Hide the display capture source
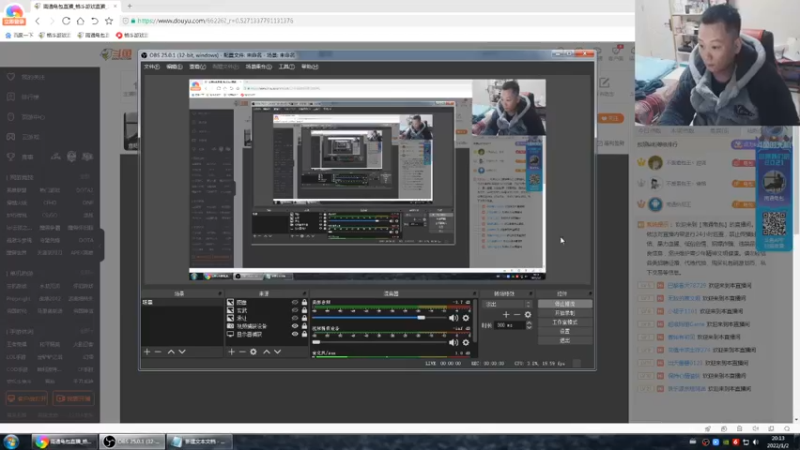 click(x=294, y=334)
